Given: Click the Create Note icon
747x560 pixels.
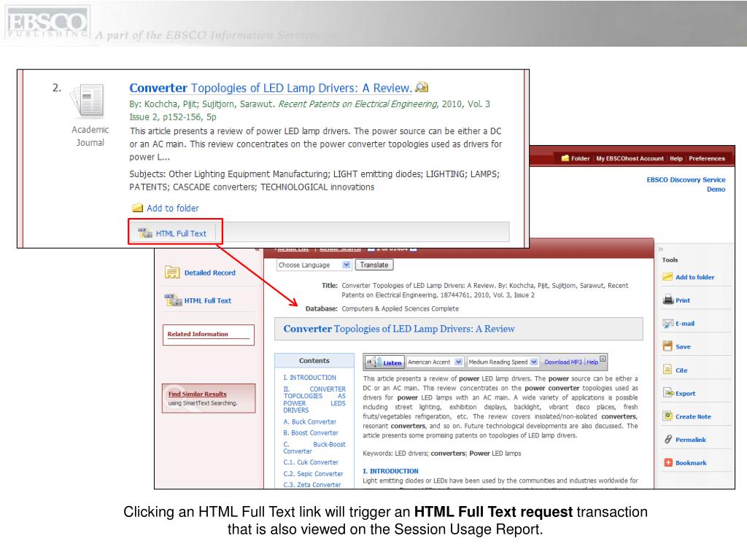Looking at the screenshot, I should [x=667, y=416].
